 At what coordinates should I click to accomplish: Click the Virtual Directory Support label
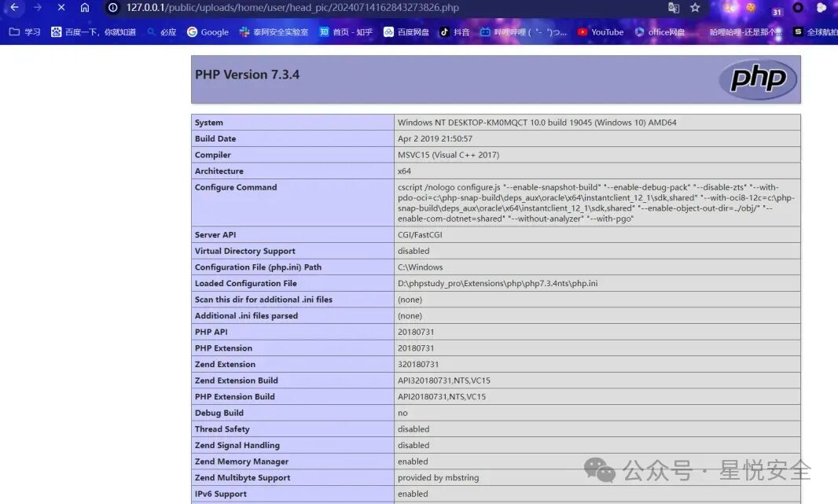click(x=244, y=251)
